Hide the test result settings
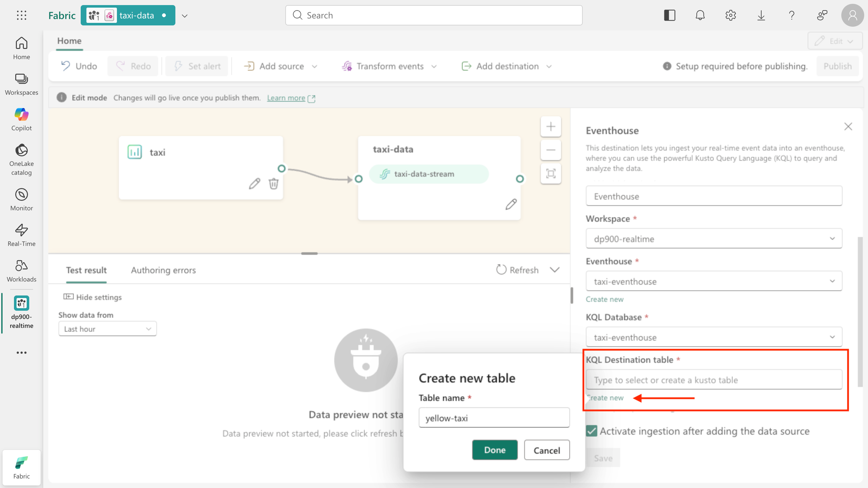The image size is (868, 488). pyautogui.click(x=93, y=297)
